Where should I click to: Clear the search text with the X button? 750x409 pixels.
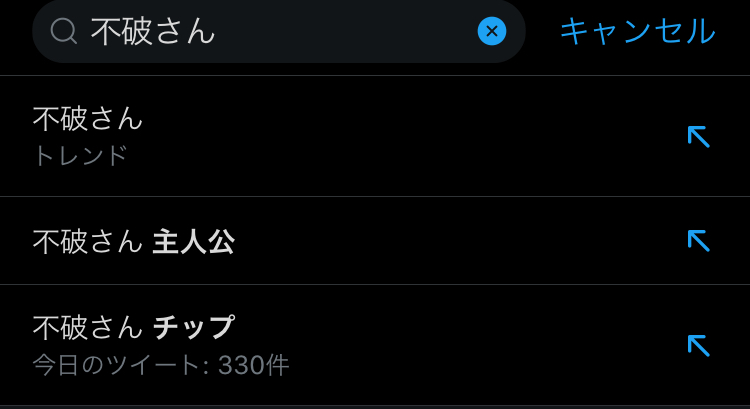click(491, 32)
